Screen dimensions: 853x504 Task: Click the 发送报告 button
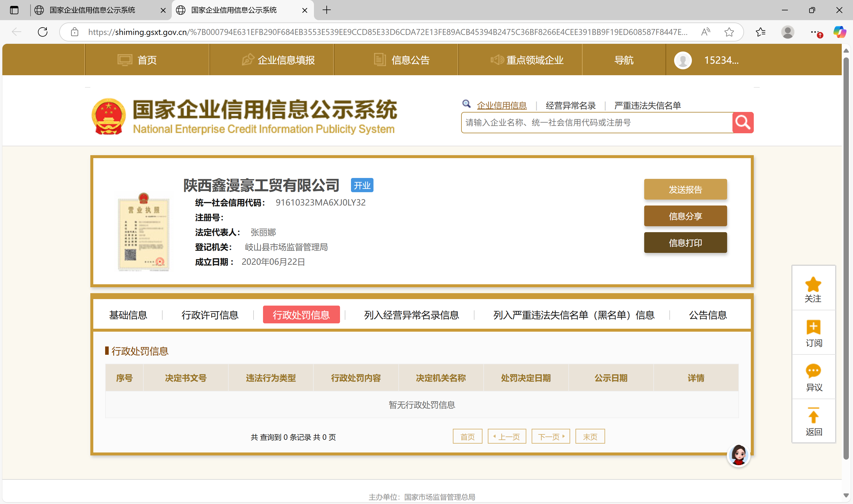[685, 189]
